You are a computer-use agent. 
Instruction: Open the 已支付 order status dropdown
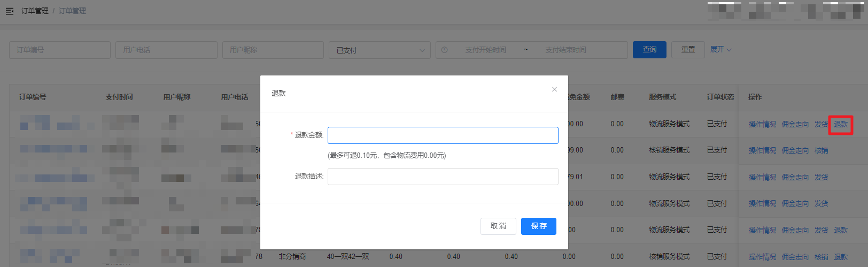(379, 50)
